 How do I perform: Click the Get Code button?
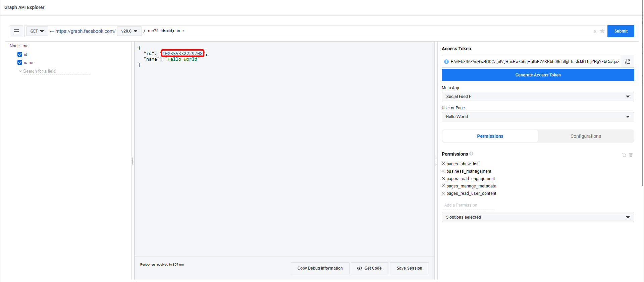369,268
